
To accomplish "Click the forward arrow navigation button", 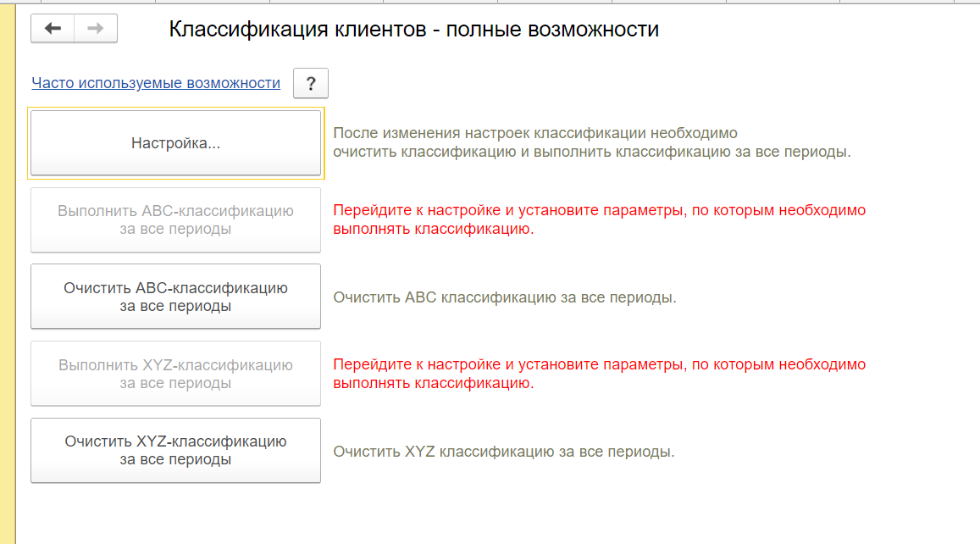I will pos(96,29).
